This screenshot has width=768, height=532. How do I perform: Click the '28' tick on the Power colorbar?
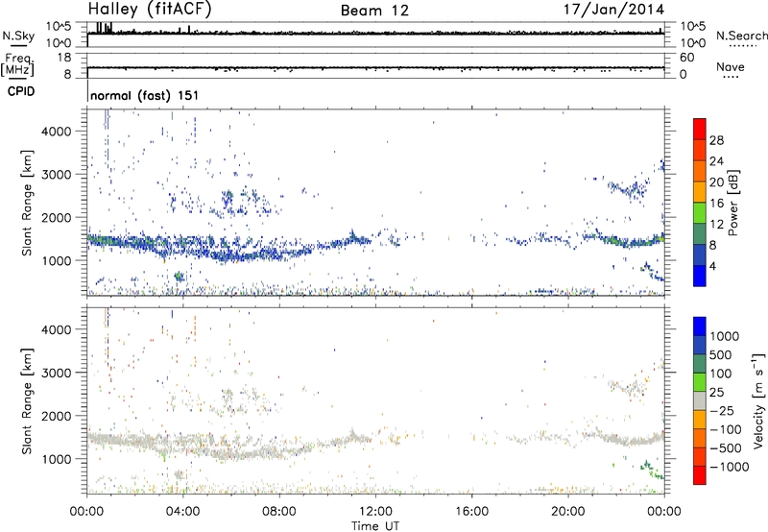point(716,140)
